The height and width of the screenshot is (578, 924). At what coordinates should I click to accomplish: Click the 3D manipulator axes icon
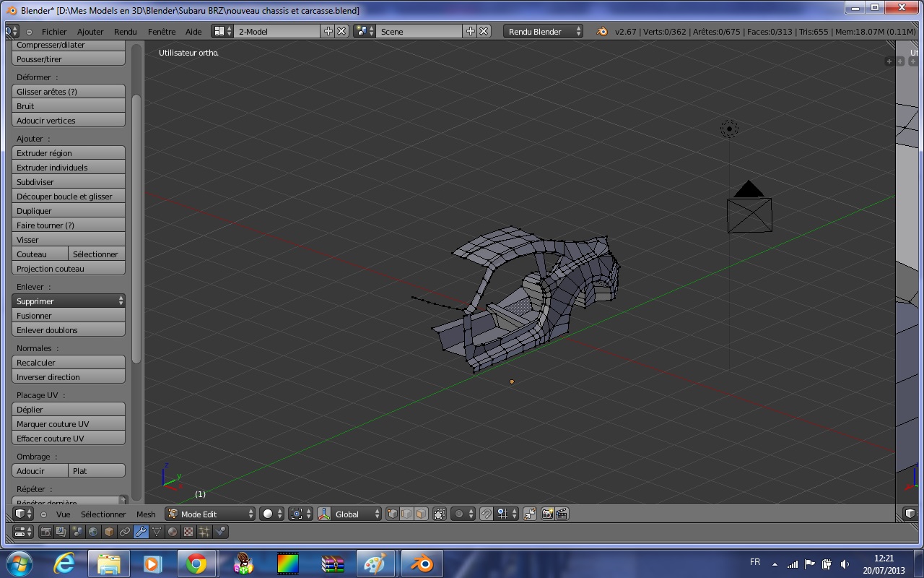324,514
